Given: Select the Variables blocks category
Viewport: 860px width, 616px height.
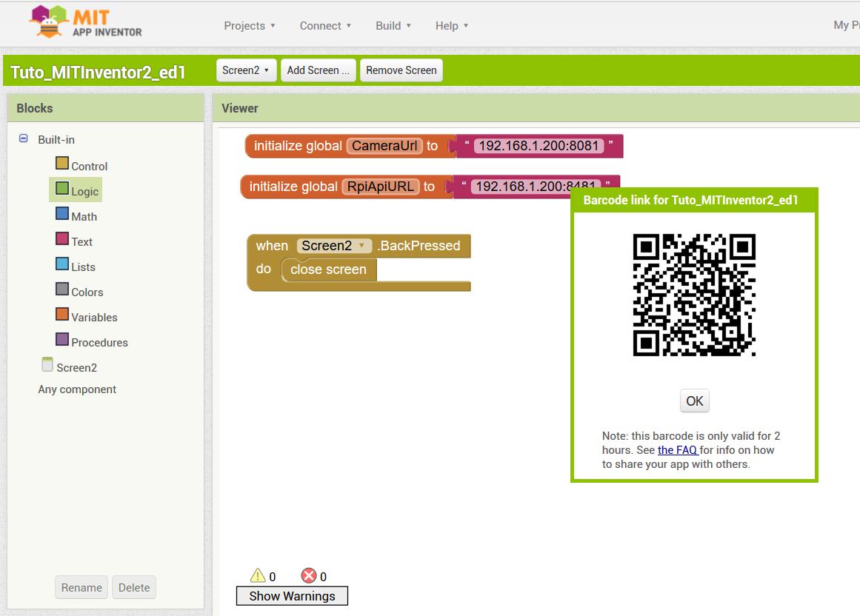Looking at the screenshot, I should pos(87,317).
